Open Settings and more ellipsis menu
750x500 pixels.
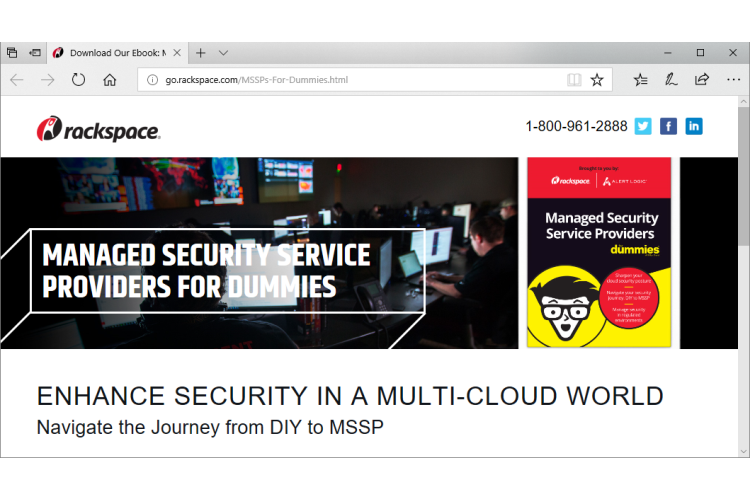[731, 80]
